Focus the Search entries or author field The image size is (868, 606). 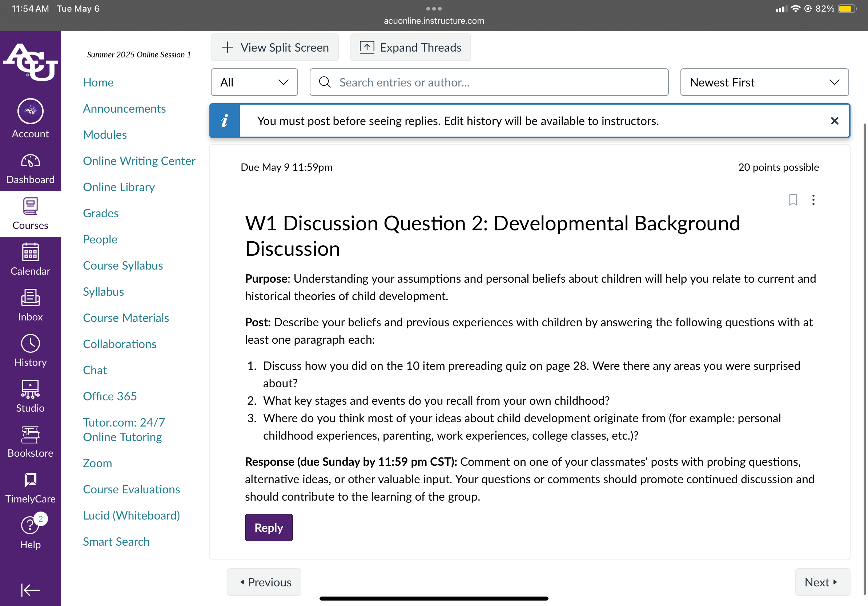[x=489, y=82]
